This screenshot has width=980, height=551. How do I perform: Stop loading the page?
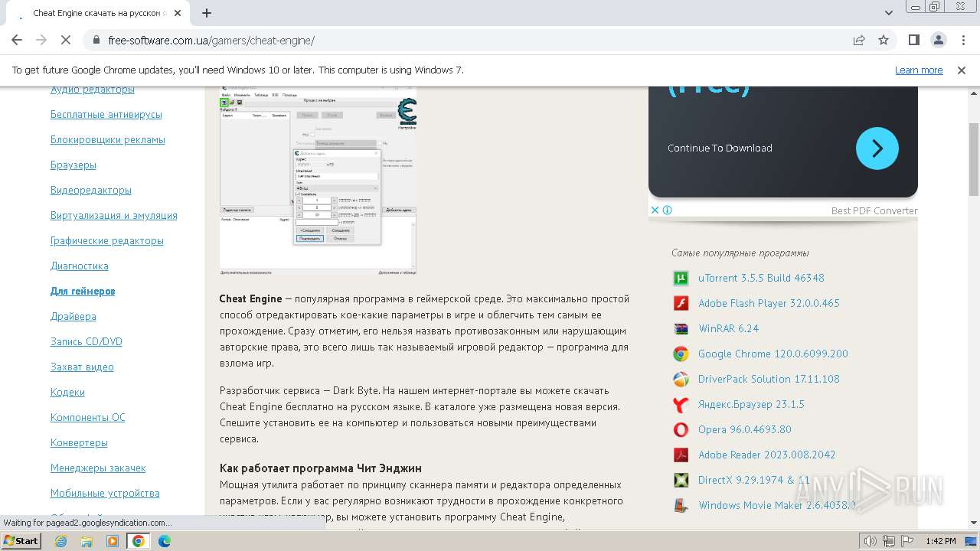click(x=66, y=41)
